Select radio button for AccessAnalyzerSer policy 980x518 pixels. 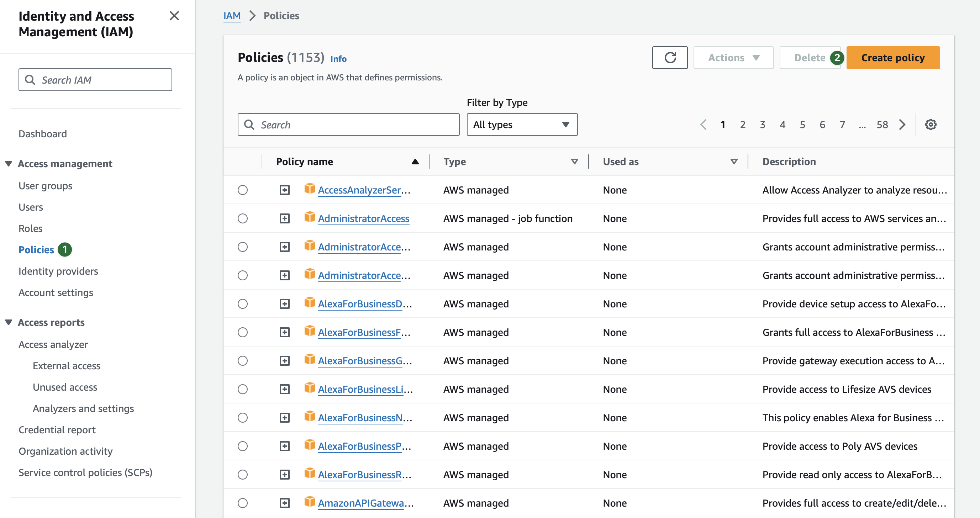pos(243,190)
